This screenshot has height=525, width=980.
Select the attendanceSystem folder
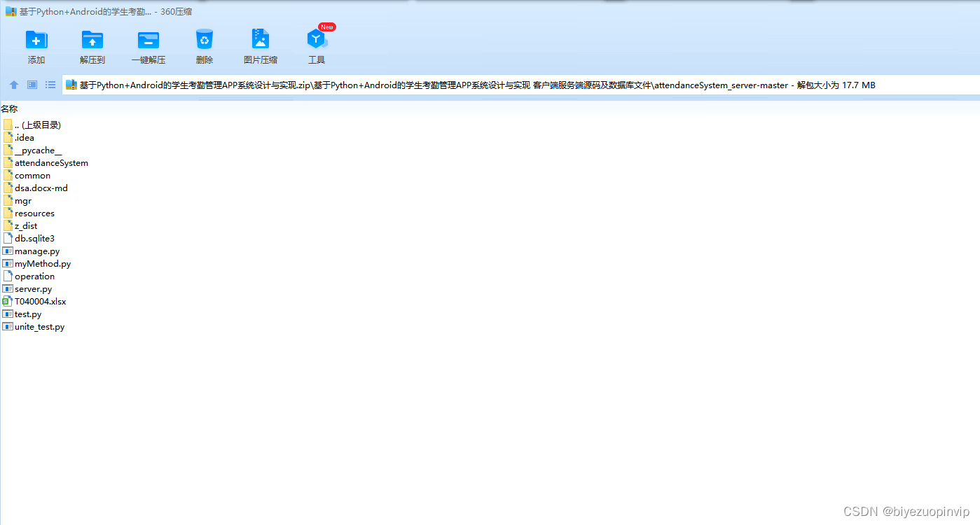[x=46, y=162]
